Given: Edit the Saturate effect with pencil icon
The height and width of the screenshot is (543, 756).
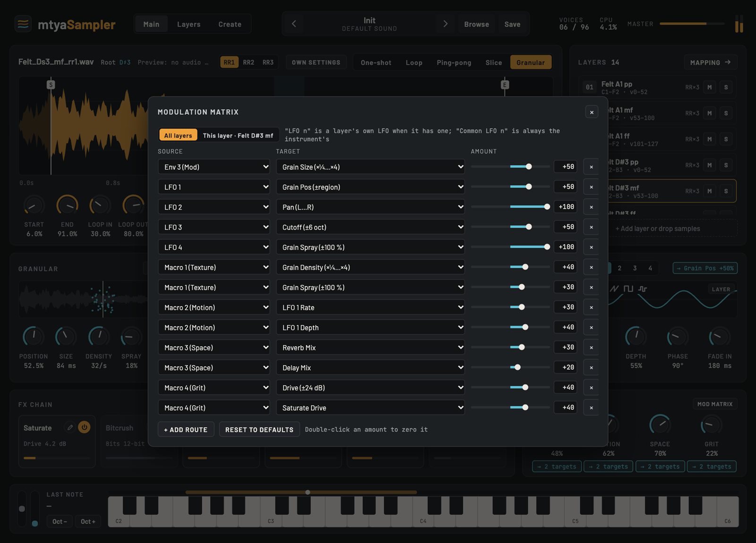Looking at the screenshot, I should (70, 427).
